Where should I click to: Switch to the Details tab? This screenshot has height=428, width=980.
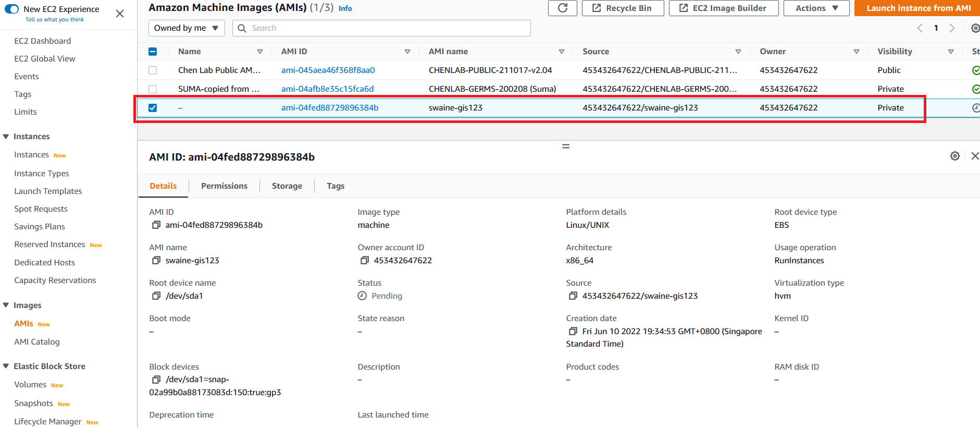pyautogui.click(x=163, y=186)
